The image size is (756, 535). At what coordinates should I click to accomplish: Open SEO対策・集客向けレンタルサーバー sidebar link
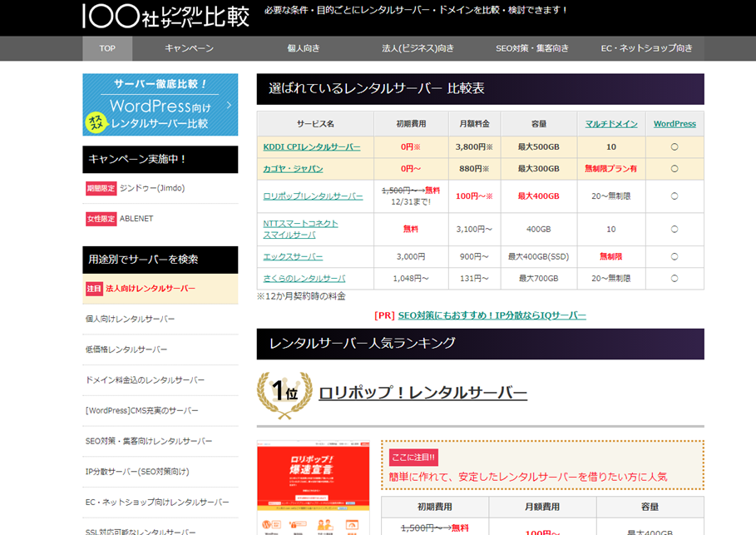point(149,441)
